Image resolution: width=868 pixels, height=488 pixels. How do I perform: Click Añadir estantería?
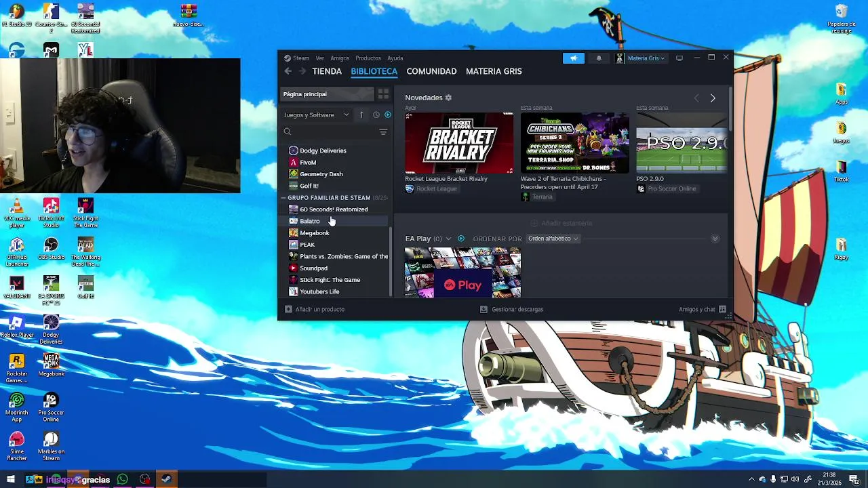click(561, 223)
